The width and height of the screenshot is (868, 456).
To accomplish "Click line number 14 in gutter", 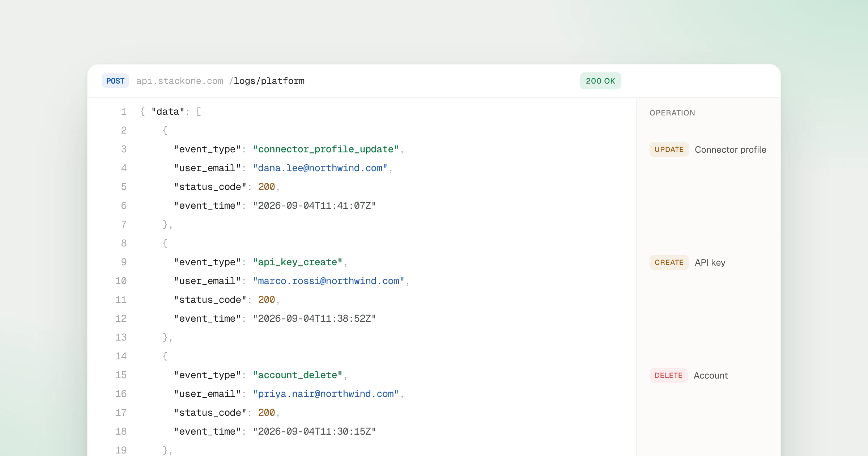I will [121, 356].
